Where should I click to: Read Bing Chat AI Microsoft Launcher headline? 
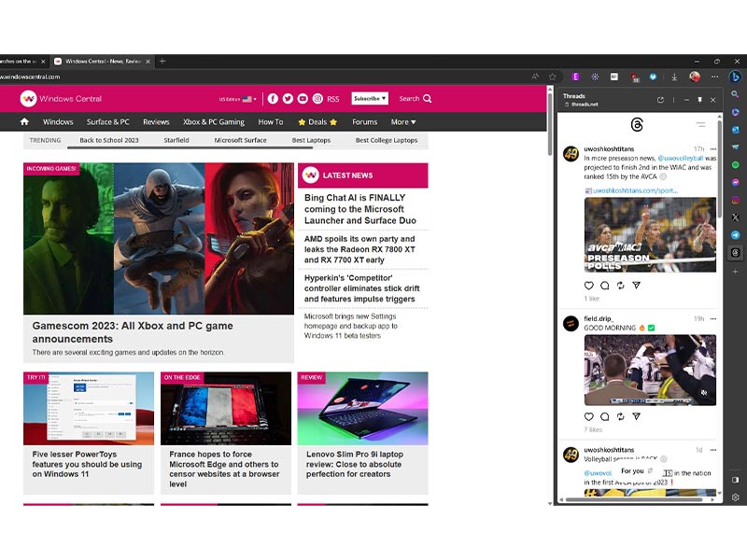[x=360, y=209]
